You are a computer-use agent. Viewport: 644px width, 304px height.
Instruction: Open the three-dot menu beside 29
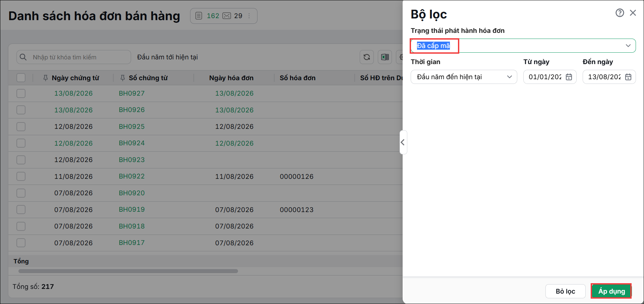point(249,16)
